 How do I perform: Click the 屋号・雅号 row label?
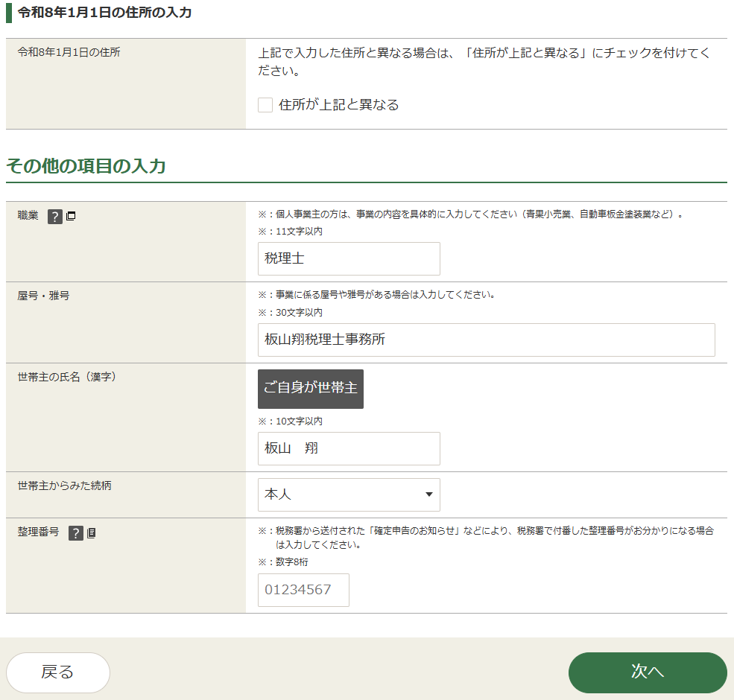(x=44, y=296)
